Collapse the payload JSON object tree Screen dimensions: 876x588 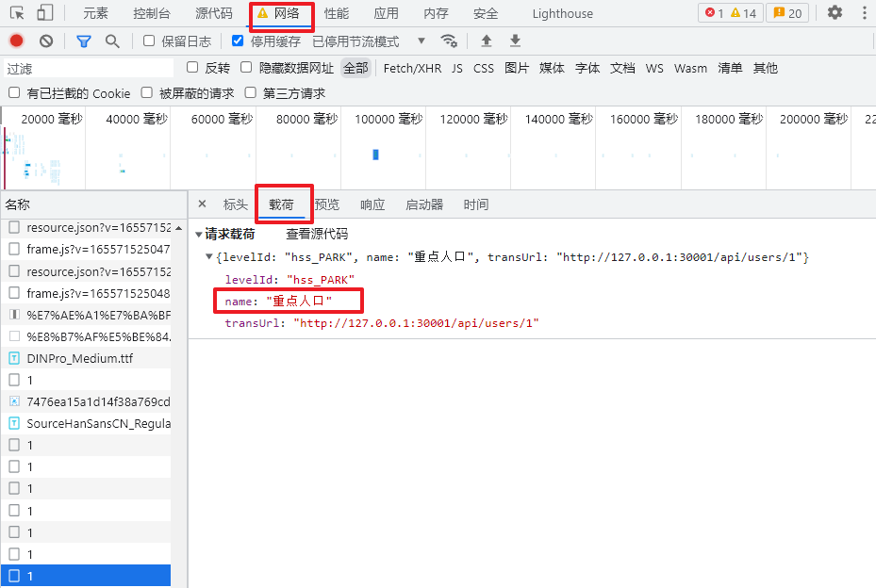pos(209,257)
